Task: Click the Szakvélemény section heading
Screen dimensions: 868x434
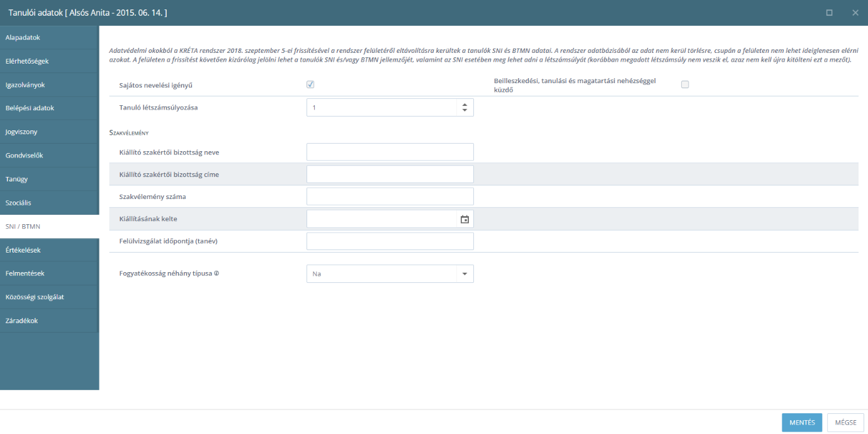Action: tap(129, 132)
